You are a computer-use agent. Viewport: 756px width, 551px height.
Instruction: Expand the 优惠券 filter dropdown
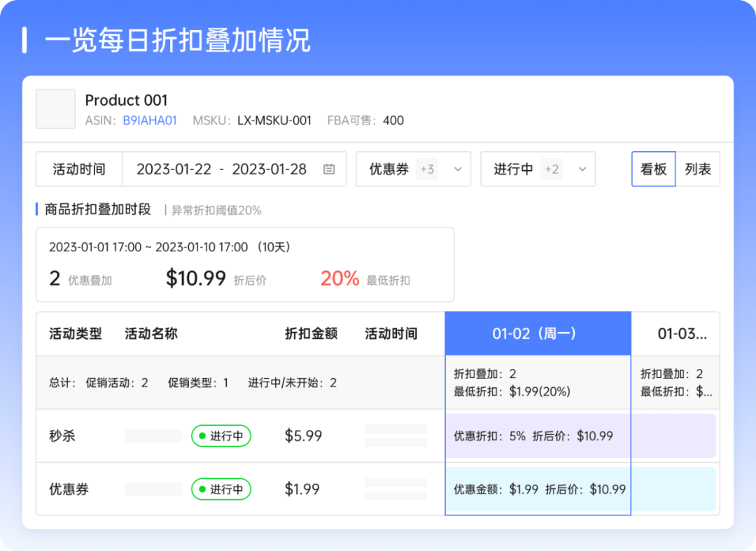click(458, 169)
